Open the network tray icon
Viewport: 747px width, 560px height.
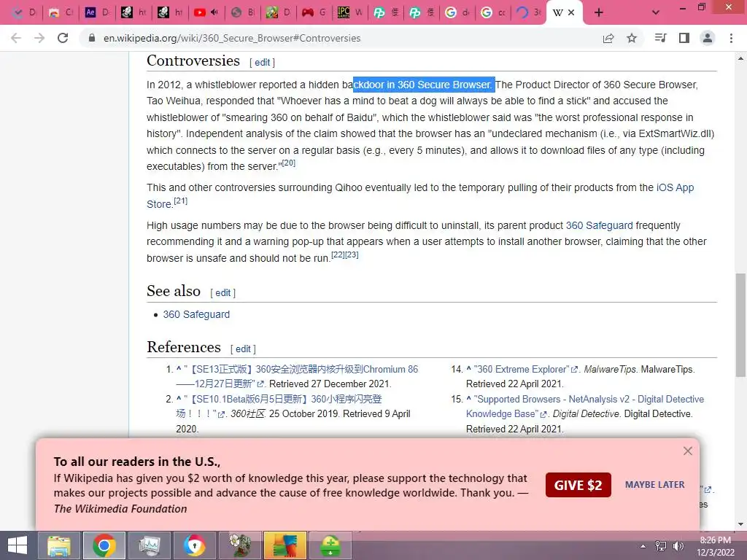660,546
